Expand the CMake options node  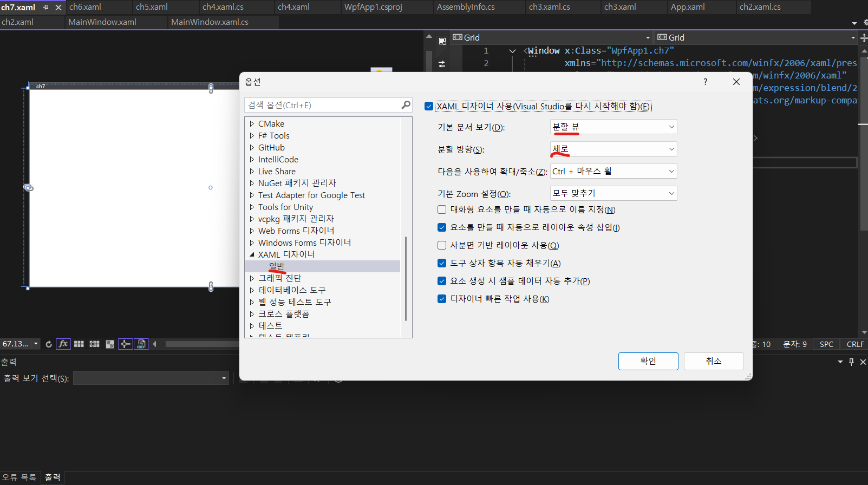coord(252,123)
